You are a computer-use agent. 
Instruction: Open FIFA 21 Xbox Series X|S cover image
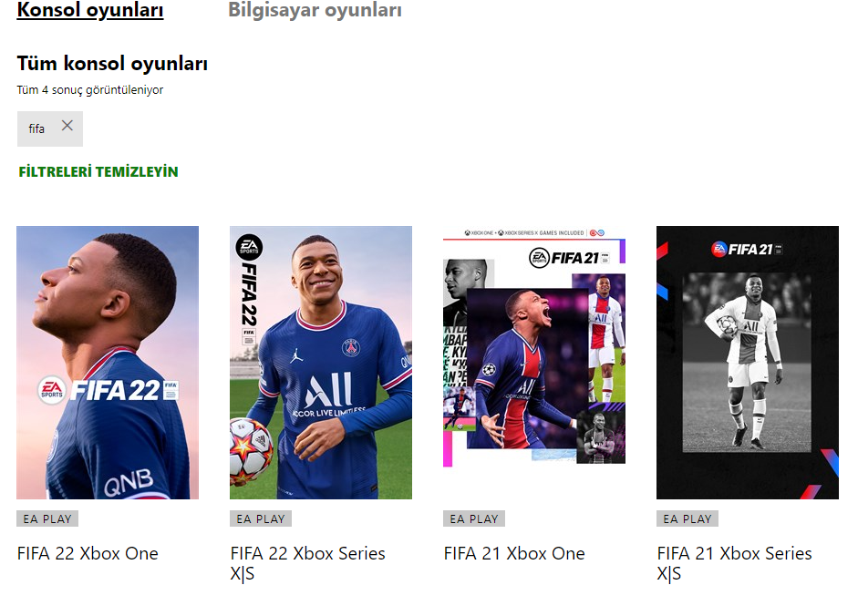coord(748,362)
